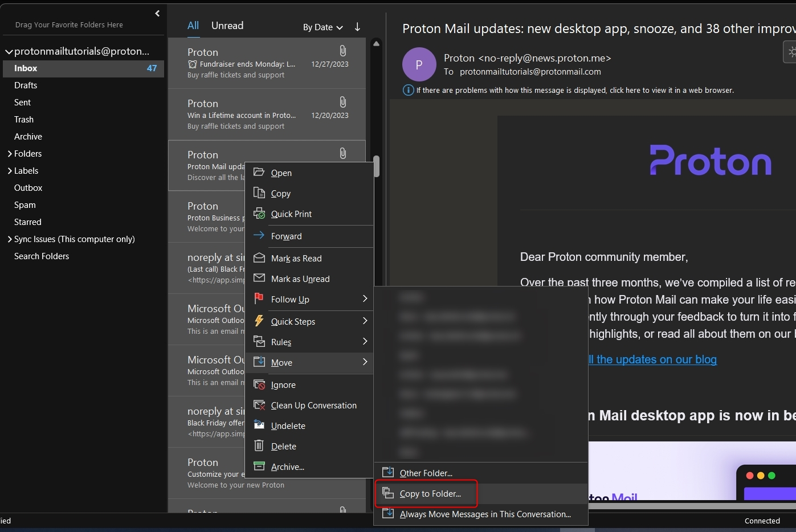Image resolution: width=796 pixels, height=532 pixels.
Task: Open the Inbox folder
Action: tap(83, 68)
